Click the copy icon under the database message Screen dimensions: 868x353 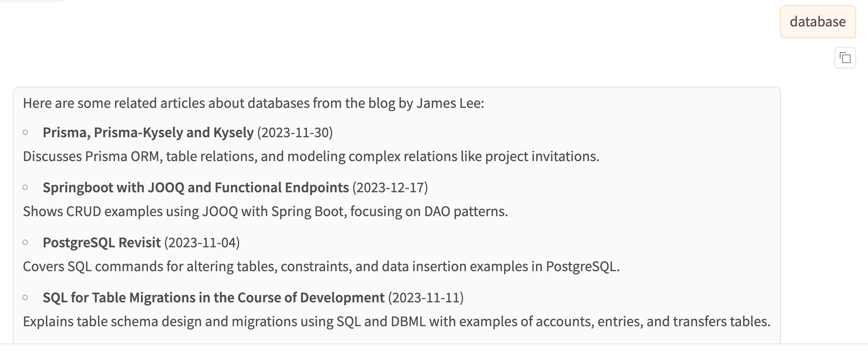(x=845, y=58)
